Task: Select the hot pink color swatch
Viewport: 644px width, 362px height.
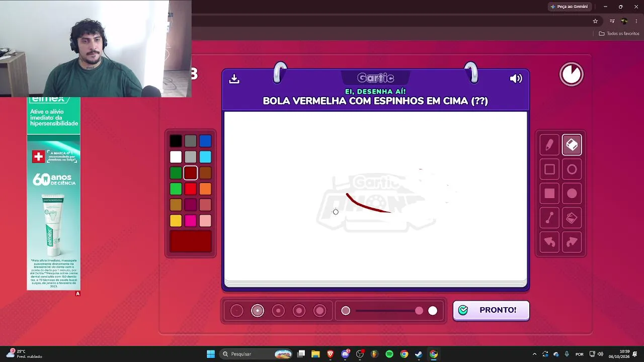Action: click(190, 221)
